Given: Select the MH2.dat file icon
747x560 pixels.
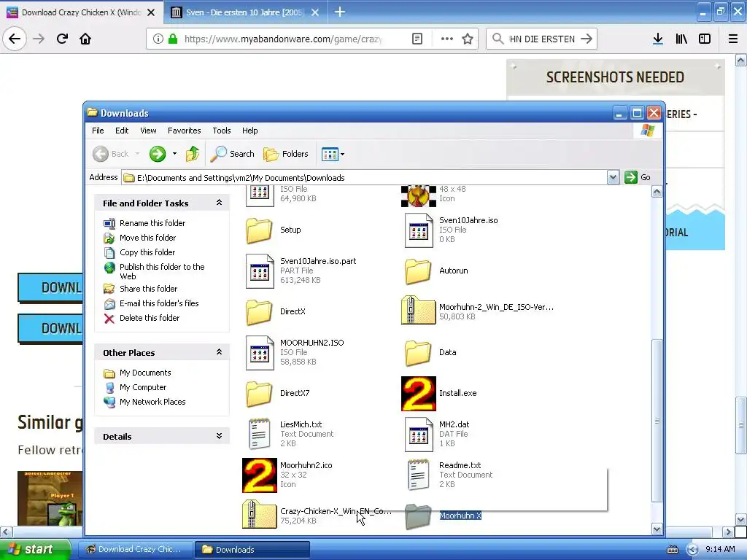Looking at the screenshot, I should [419, 435].
